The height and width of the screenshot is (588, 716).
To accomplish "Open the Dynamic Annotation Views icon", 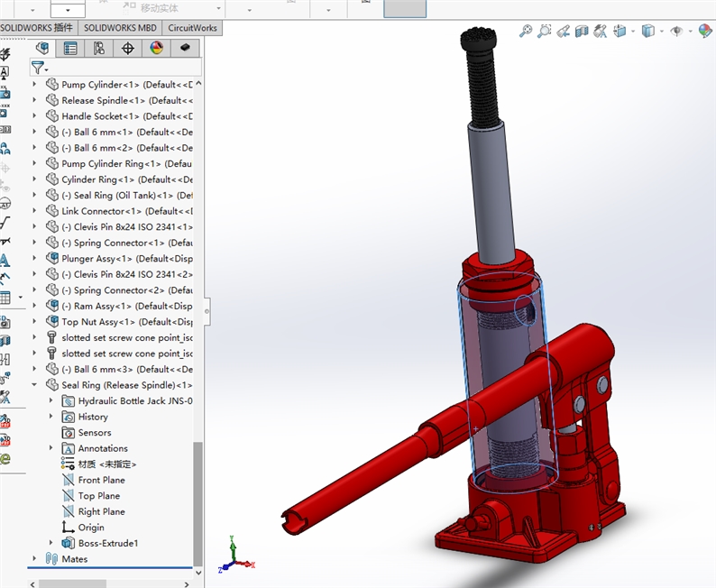I will [x=600, y=31].
